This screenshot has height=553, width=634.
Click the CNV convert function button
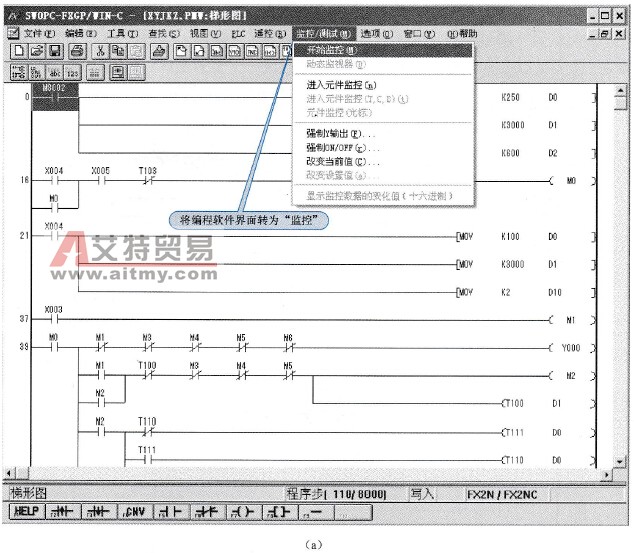point(135,512)
